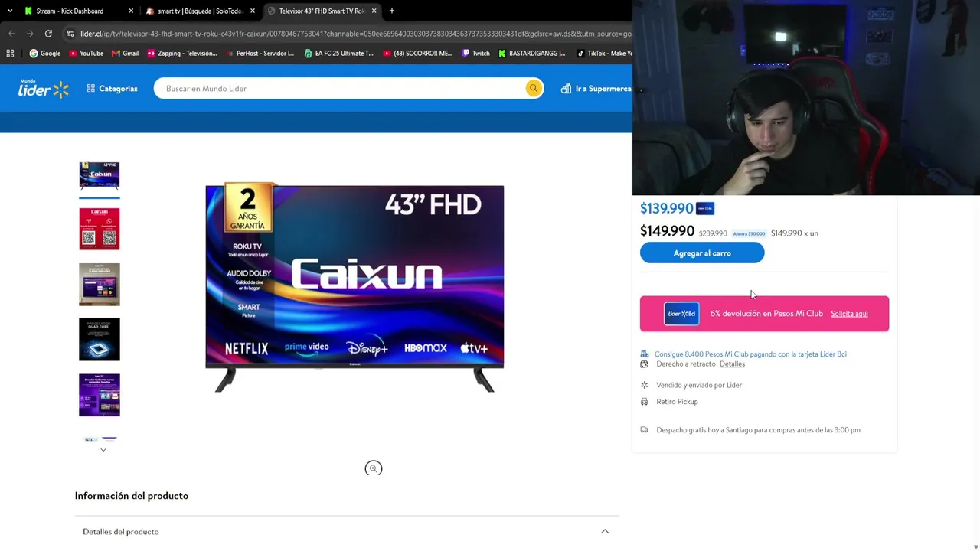
Task: Open the (48) SOCORRO!! bookmark
Action: [x=417, y=54]
